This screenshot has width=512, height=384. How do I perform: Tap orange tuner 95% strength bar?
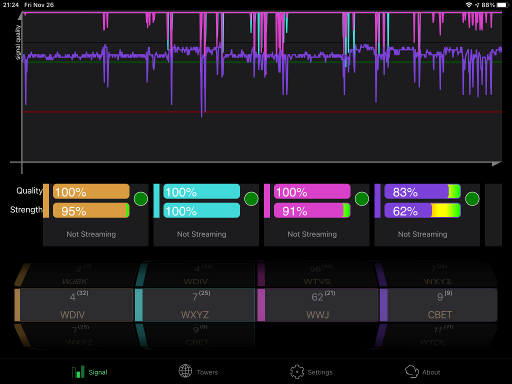[x=91, y=211]
